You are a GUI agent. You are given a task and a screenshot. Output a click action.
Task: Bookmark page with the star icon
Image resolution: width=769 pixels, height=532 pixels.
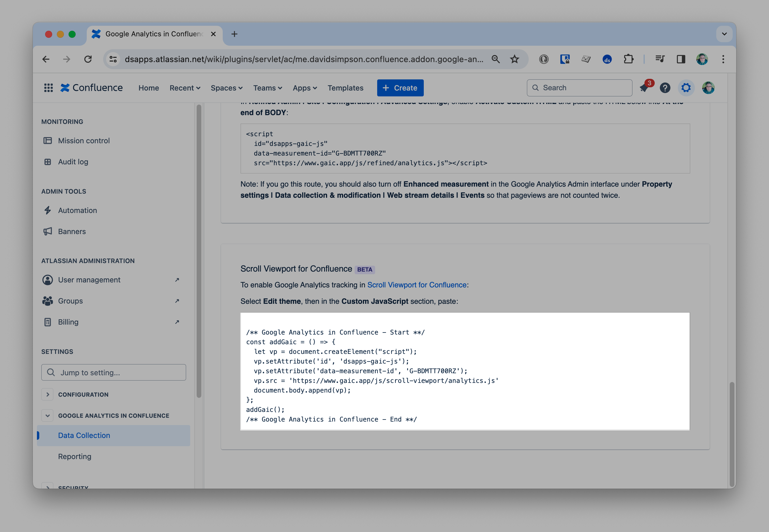tap(515, 59)
